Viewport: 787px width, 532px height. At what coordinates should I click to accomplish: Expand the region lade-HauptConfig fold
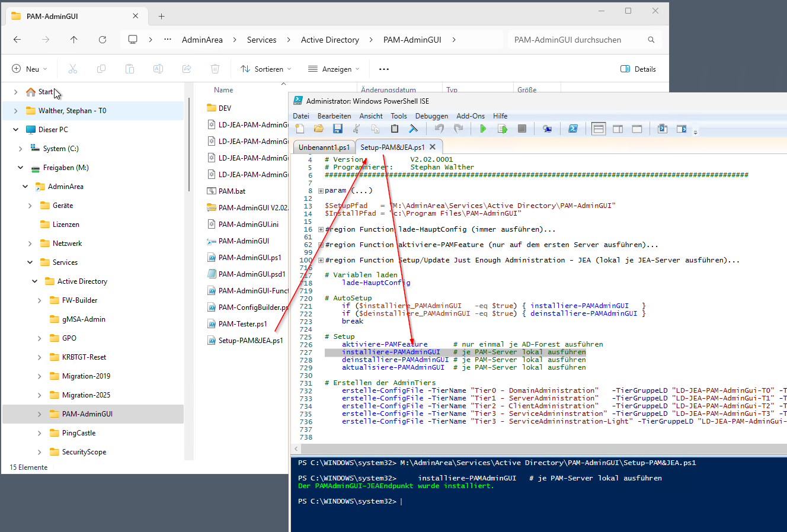[x=321, y=229]
